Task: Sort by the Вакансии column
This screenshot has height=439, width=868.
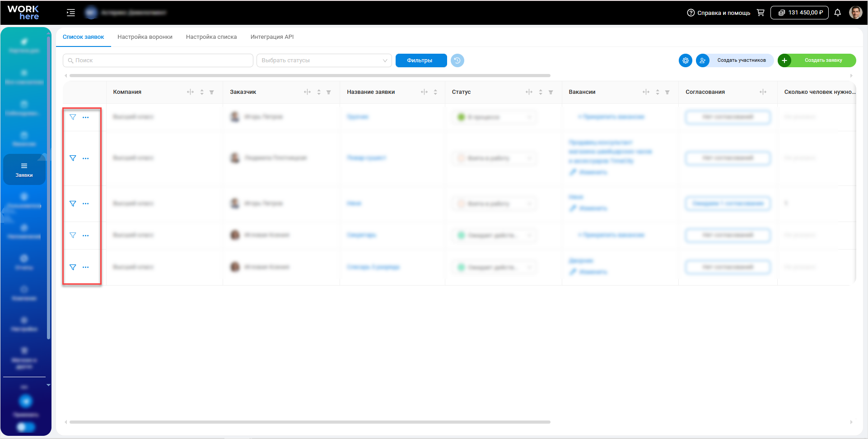Action: coord(658,92)
